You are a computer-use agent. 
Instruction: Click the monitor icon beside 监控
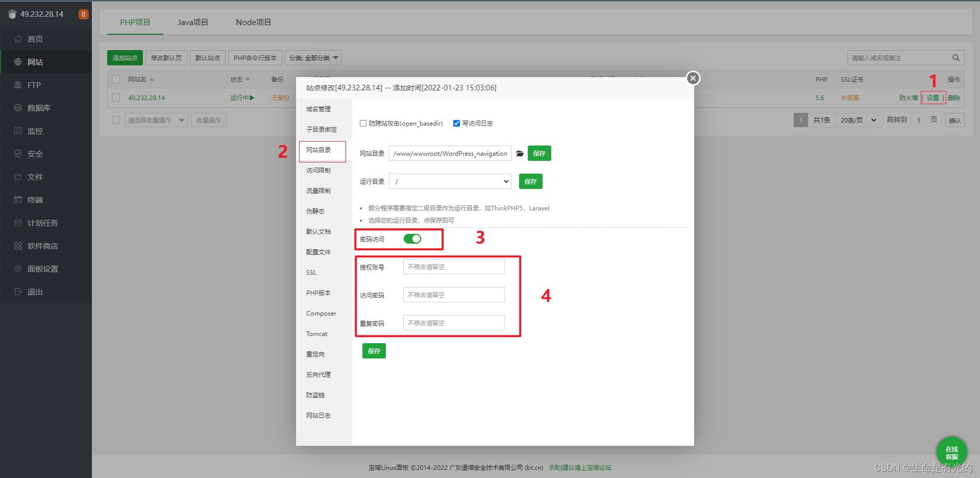click(x=18, y=131)
